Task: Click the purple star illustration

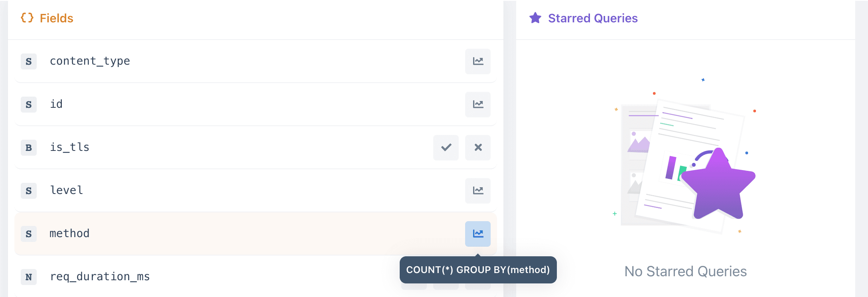Action: [x=718, y=184]
